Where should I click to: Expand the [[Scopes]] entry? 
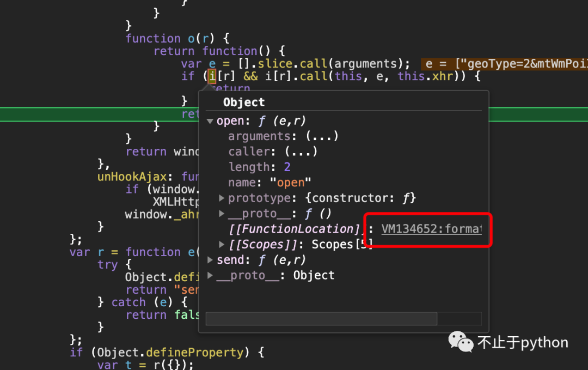click(x=222, y=245)
